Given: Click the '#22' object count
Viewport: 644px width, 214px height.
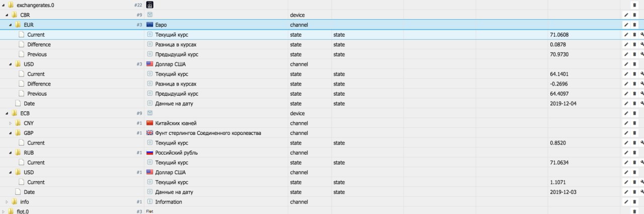Looking at the screenshot, I should pyautogui.click(x=138, y=5).
